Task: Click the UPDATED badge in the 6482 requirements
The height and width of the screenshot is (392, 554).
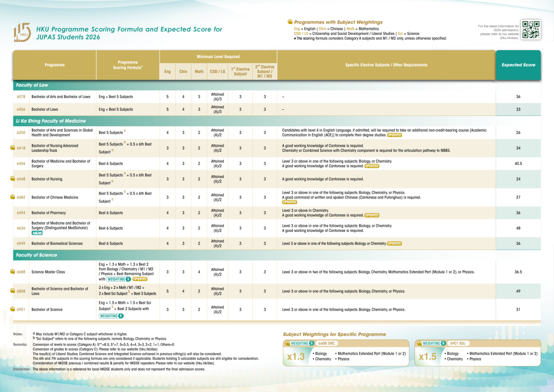Action: point(289,202)
